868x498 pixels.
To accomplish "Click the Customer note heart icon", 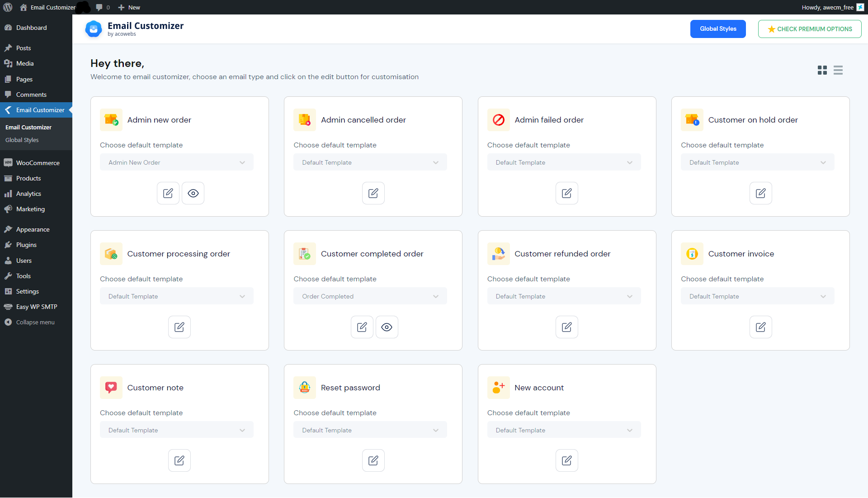I will [111, 388].
